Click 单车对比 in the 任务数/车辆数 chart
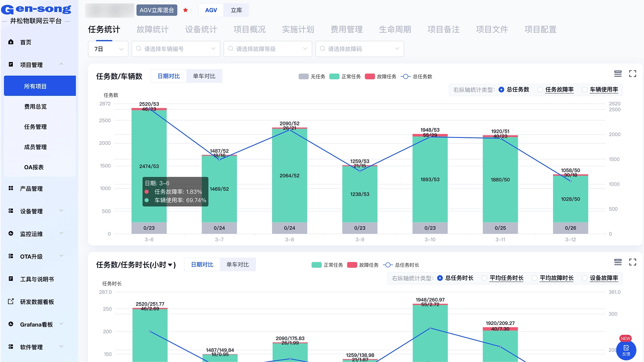 [204, 76]
